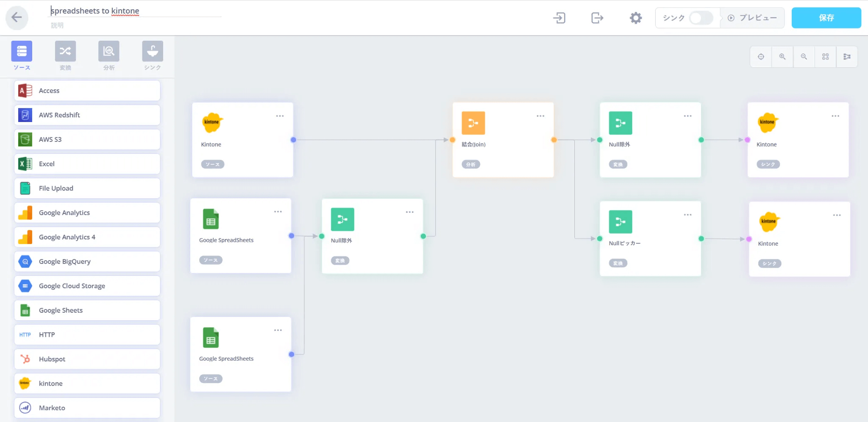Click the zoom out canvas icon
This screenshot has height=422, width=868.
coord(804,57)
